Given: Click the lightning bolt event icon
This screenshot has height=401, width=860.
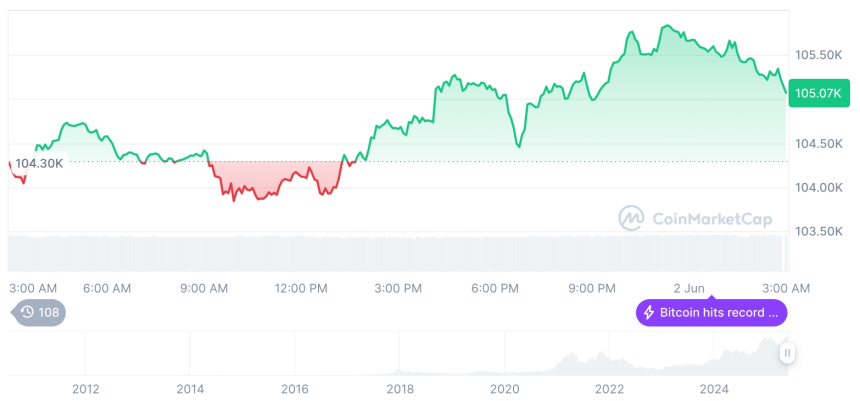Looking at the screenshot, I should (x=648, y=313).
